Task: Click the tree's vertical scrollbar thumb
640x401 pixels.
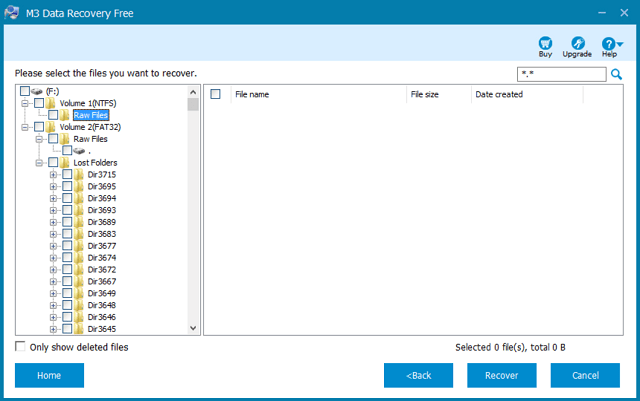Action: pyautogui.click(x=193, y=104)
